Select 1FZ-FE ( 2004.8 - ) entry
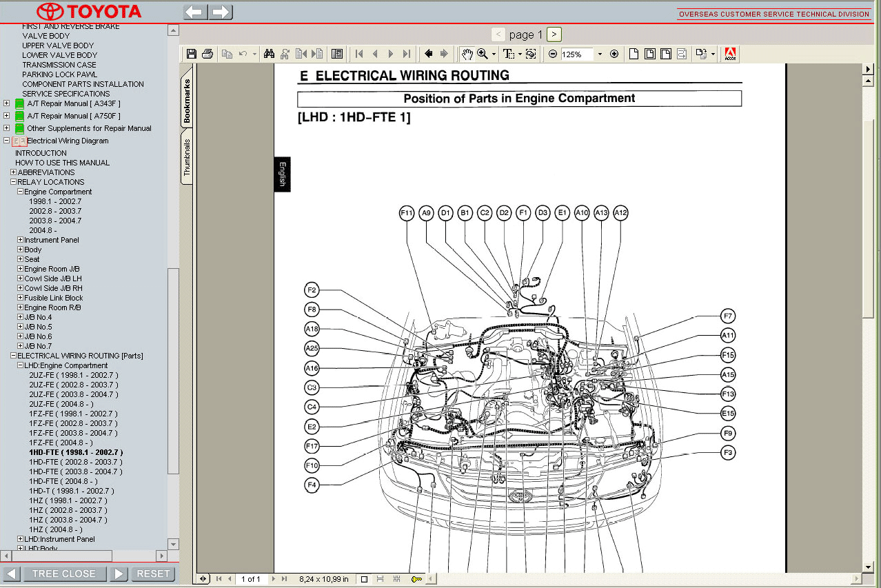The height and width of the screenshot is (588, 881). click(61, 443)
